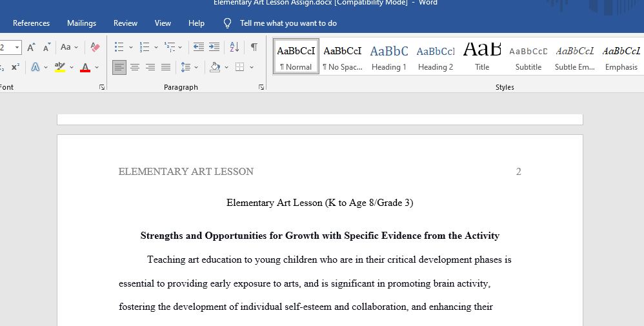Click the lightbulb icon beside Tell me
Image resolution: width=644 pixels, height=326 pixels.
(x=227, y=23)
